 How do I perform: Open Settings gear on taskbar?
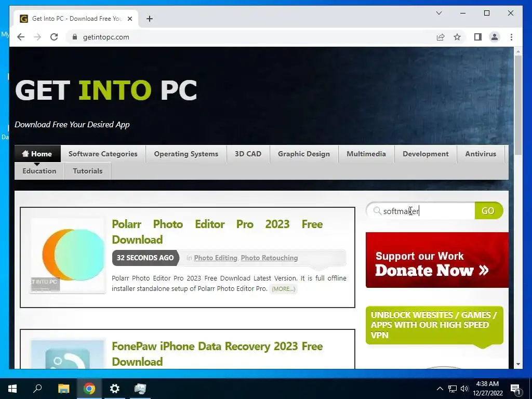pyautogui.click(x=115, y=389)
